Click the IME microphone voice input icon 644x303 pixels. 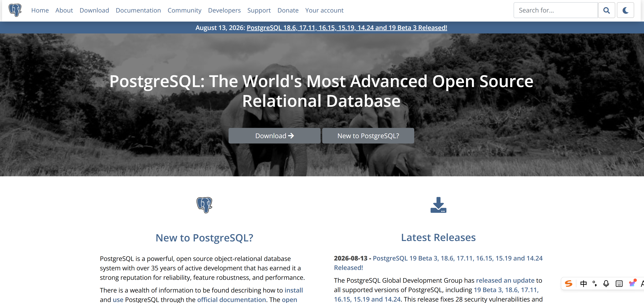(x=606, y=283)
